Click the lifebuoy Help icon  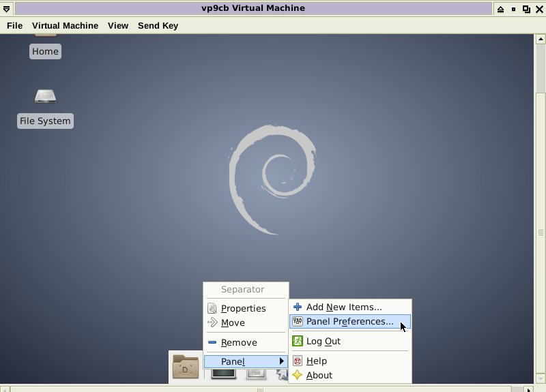click(x=298, y=361)
